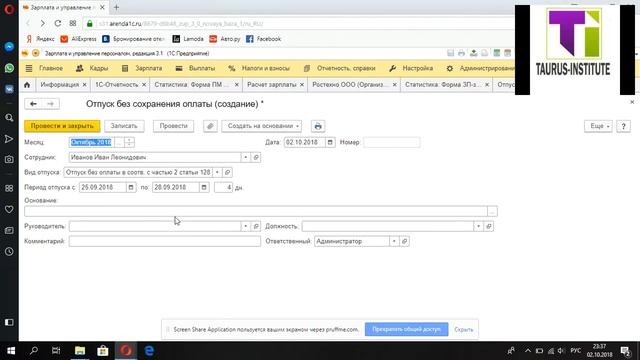Close the Информация tab
The height and width of the screenshot is (360, 640).
pyautogui.click(x=84, y=85)
